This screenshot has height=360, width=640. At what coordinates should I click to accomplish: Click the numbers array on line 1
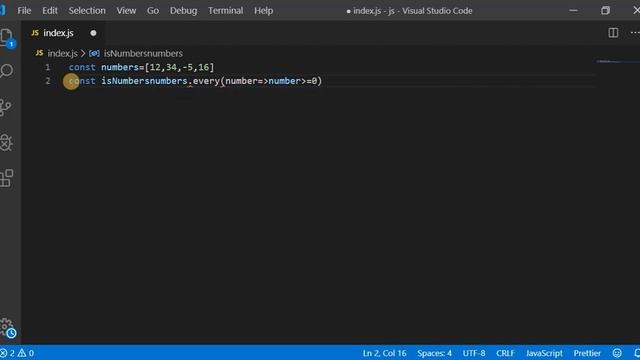pyautogui.click(x=179, y=67)
